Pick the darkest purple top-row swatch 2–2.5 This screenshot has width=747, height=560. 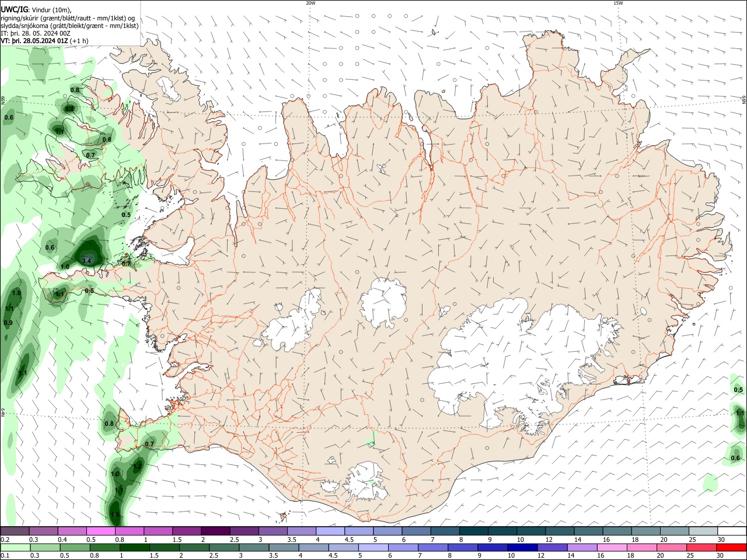coord(215,531)
